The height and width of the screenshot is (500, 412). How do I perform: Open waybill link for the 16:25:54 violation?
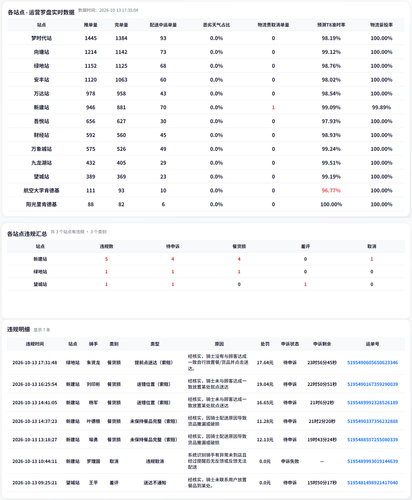click(x=372, y=384)
